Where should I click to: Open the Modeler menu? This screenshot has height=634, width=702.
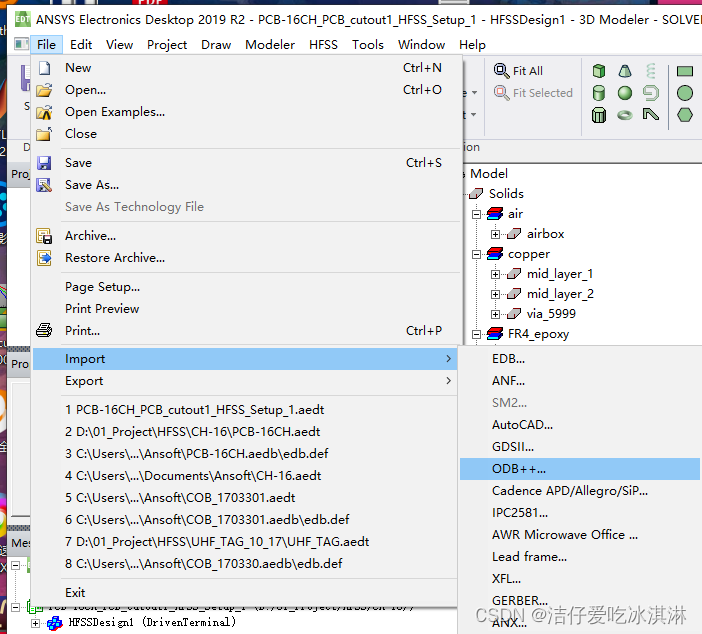pyautogui.click(x=270, y=45)
